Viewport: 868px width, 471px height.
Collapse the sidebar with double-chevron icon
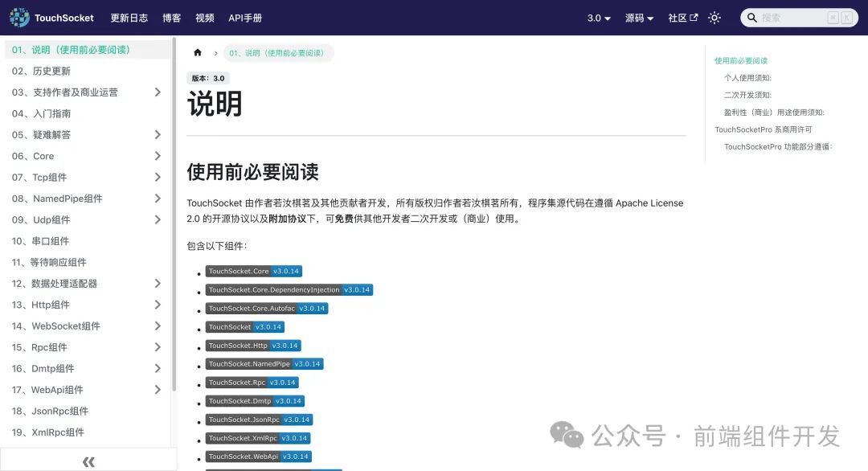click(88, 461)
